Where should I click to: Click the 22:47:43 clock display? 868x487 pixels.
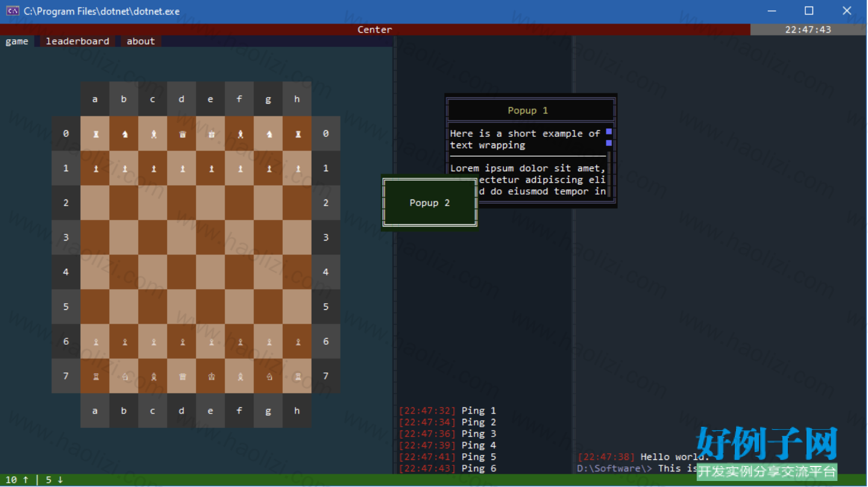(x=808, y=30)
